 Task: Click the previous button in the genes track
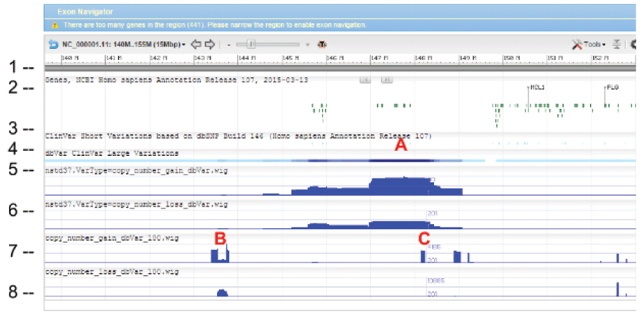click(365, 80)
